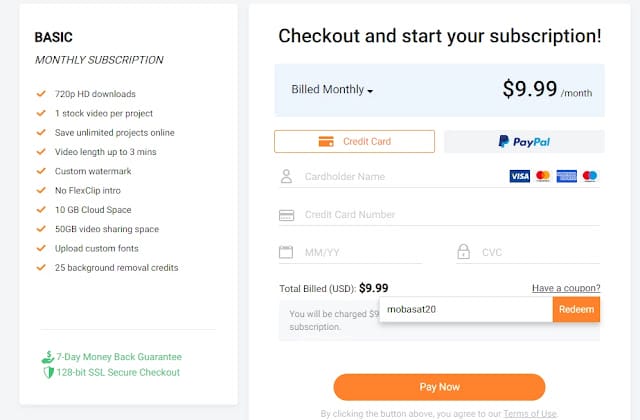Click the CVC padlock icon
The image size is (640, 420).
[x=463, y=252]
